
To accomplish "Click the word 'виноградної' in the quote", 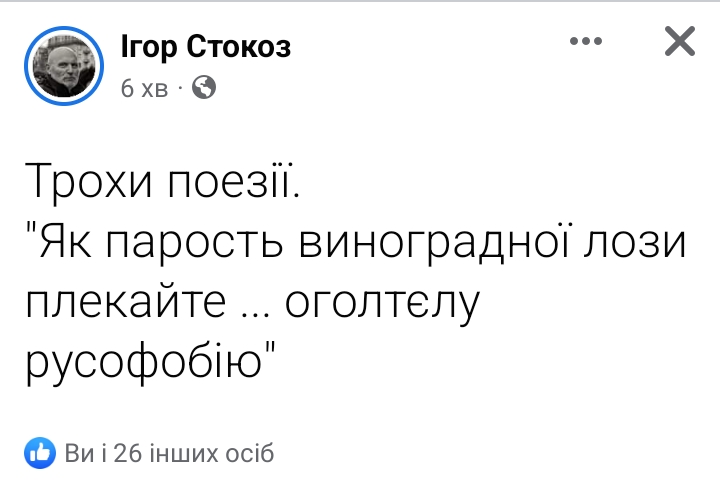I will click(x=434, y=243).
